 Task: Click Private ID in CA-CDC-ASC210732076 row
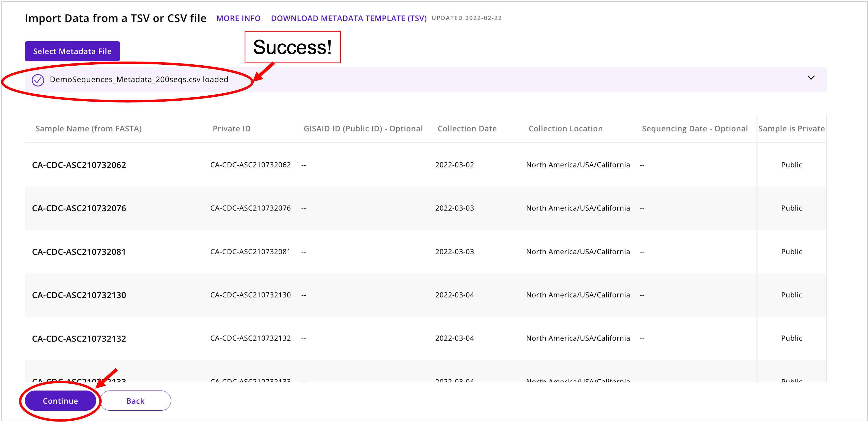click(x=250, y=208)
